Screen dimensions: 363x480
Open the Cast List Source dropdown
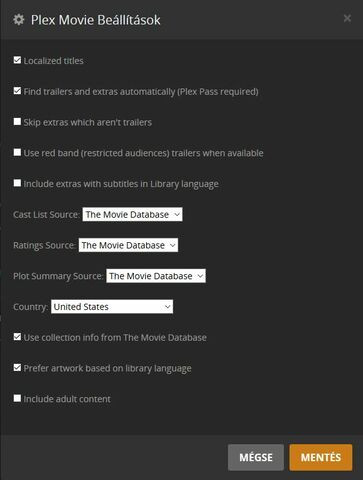(x=132, y=214)
